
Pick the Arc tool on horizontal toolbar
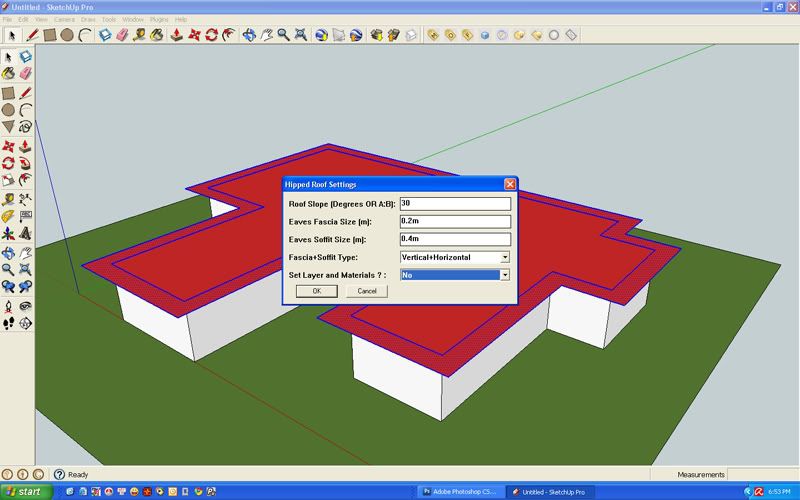pos(85,35)
